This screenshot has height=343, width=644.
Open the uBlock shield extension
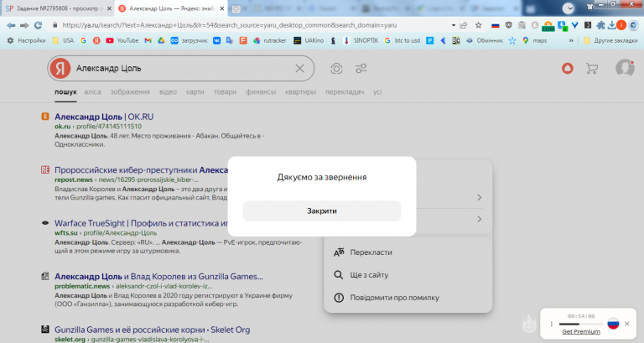(508, 25)
